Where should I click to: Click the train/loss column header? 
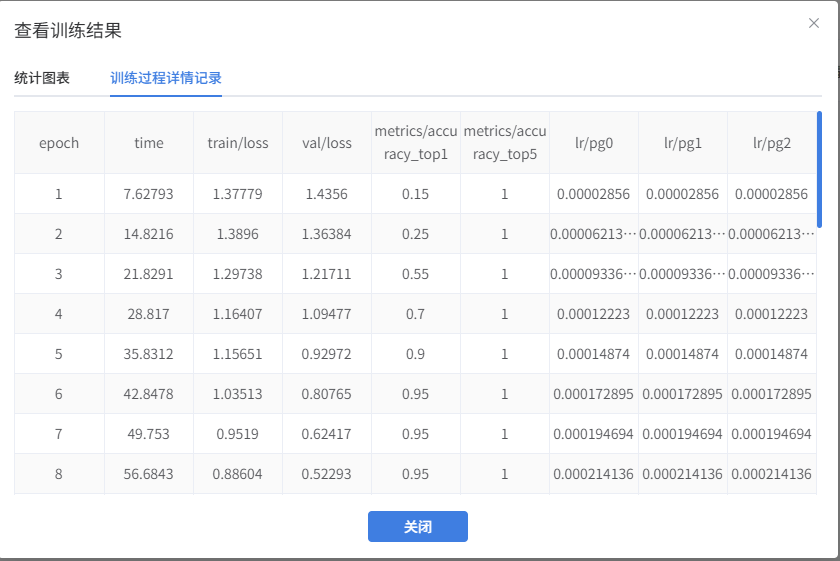[x=238, y=143]
